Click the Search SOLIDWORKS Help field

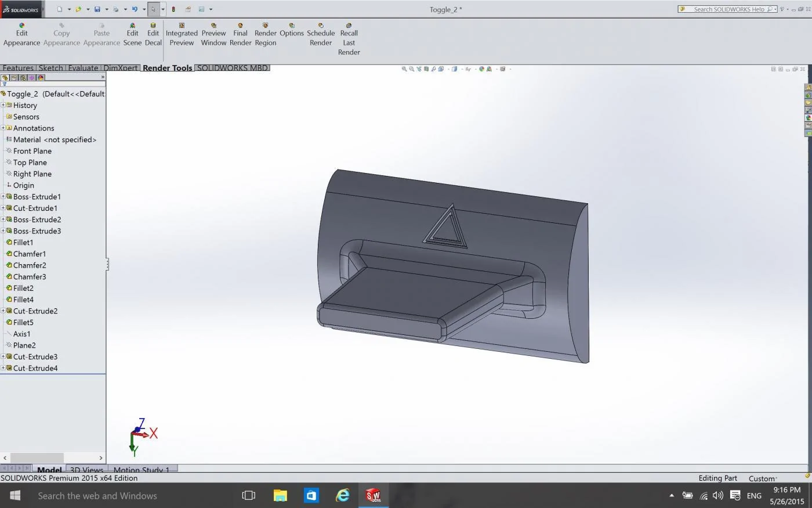coord(728,9)
